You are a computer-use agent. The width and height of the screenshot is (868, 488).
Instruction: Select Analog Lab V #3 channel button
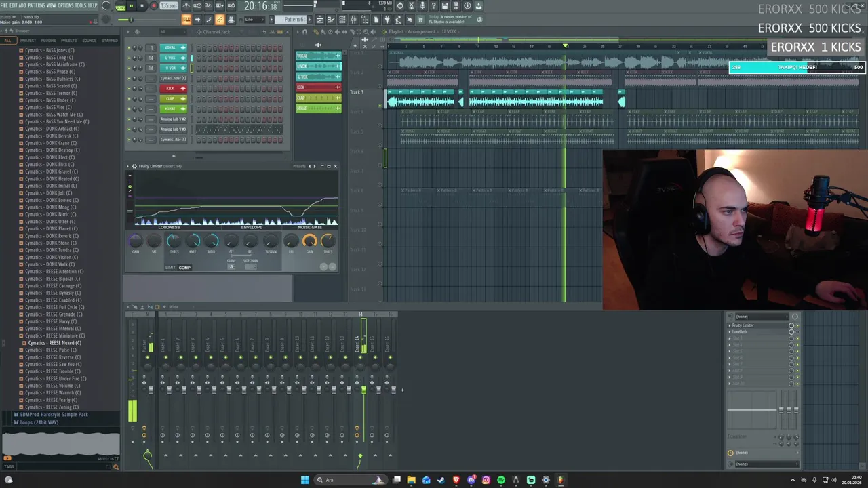(x=172, y=129)
